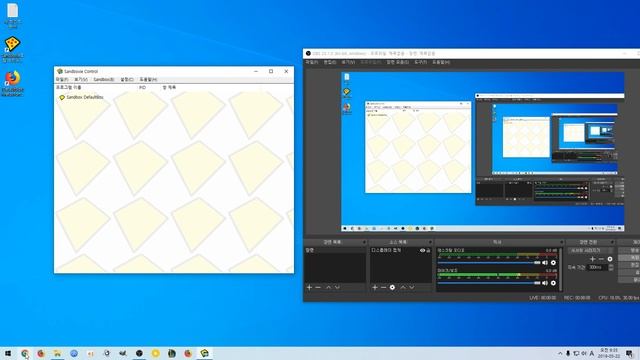Open the volume tray icon
Screen dimensions: 640x360
(x=584, y=353)
